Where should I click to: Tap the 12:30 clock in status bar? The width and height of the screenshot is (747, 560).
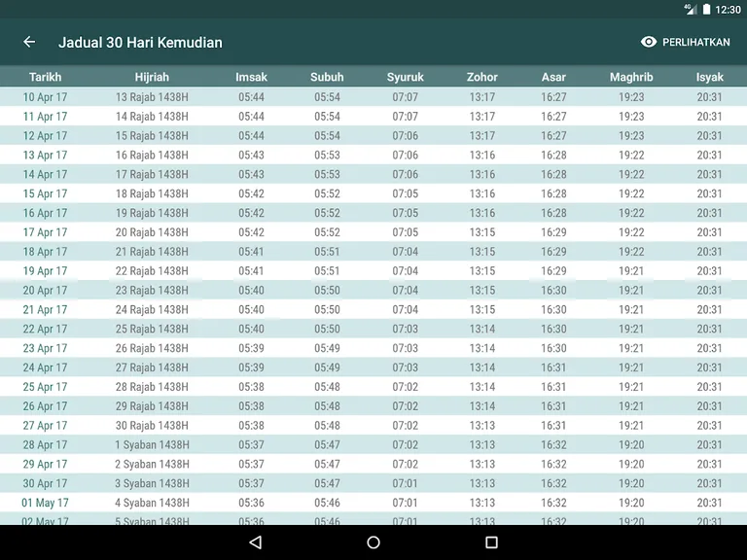pos(728,10)
